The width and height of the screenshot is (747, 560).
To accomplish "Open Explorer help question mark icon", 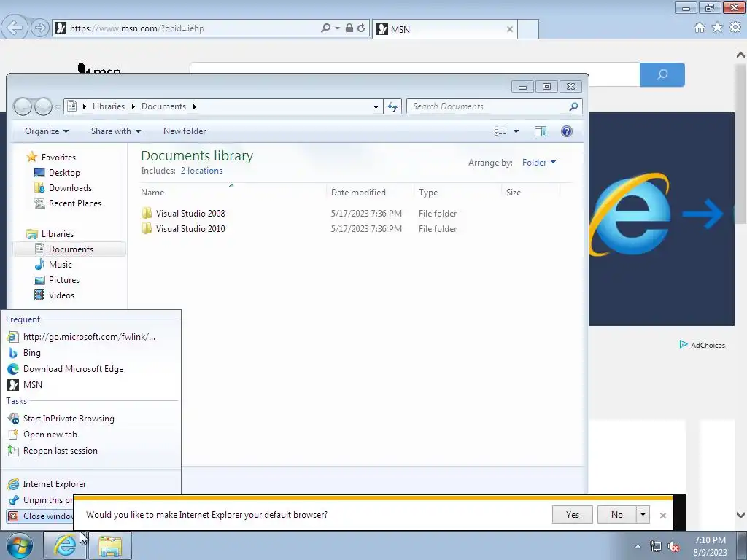I will click(x=566, y=131).
